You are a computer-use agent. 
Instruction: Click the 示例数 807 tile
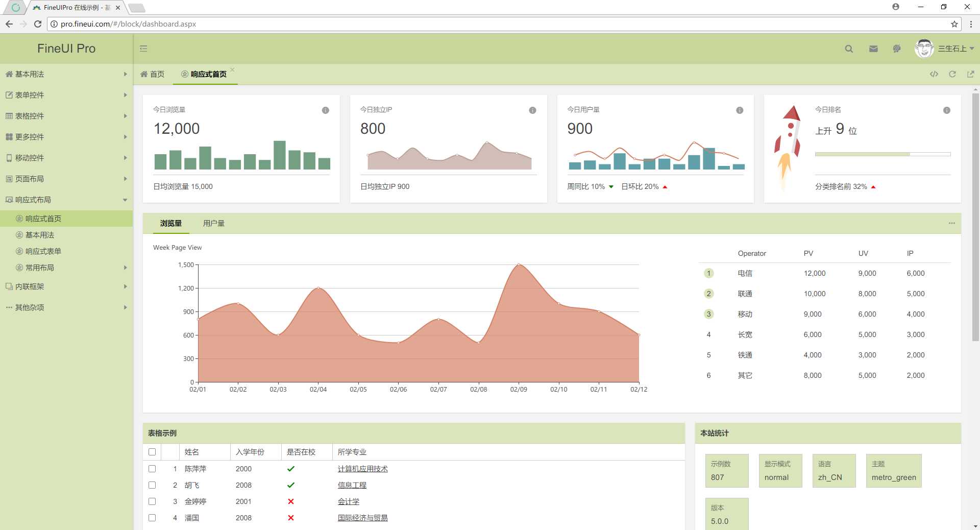coord(727,471)
